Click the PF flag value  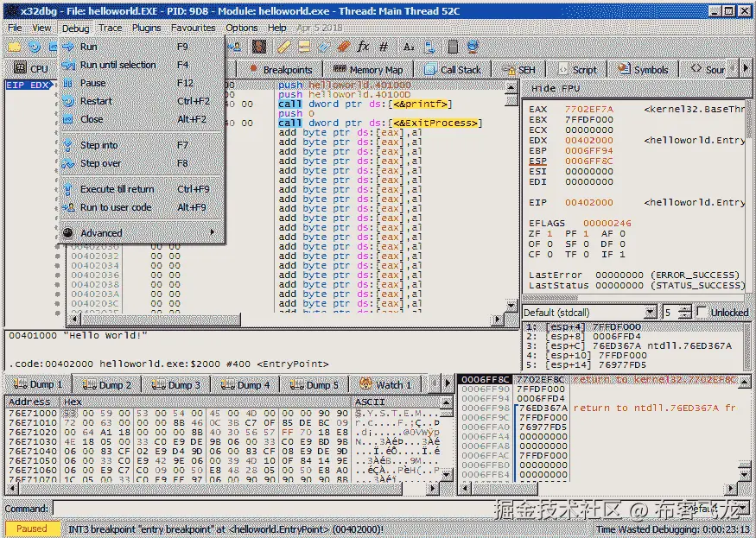pyautogui.click(x=585, y=234)
